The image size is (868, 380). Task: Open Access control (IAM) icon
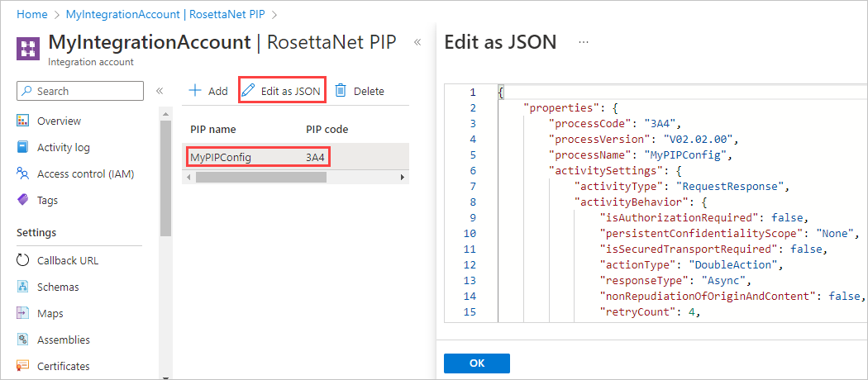tap(22, 174)
